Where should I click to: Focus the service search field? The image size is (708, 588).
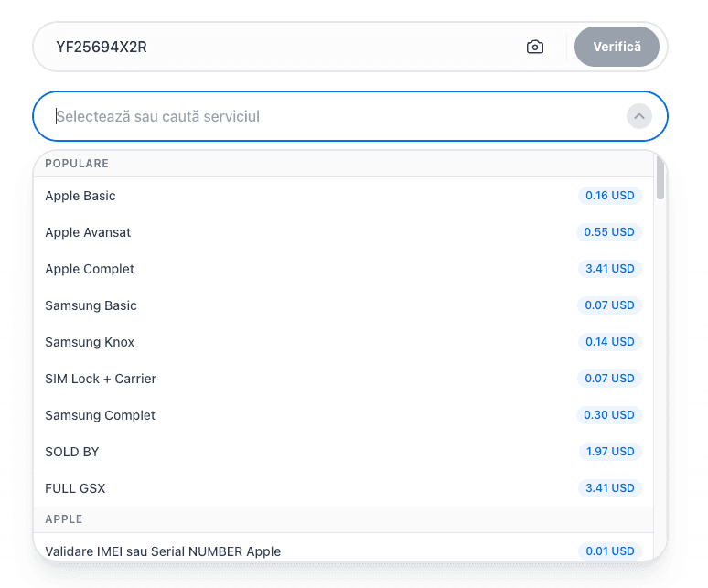pyautogui.click(x=329, y=116)
